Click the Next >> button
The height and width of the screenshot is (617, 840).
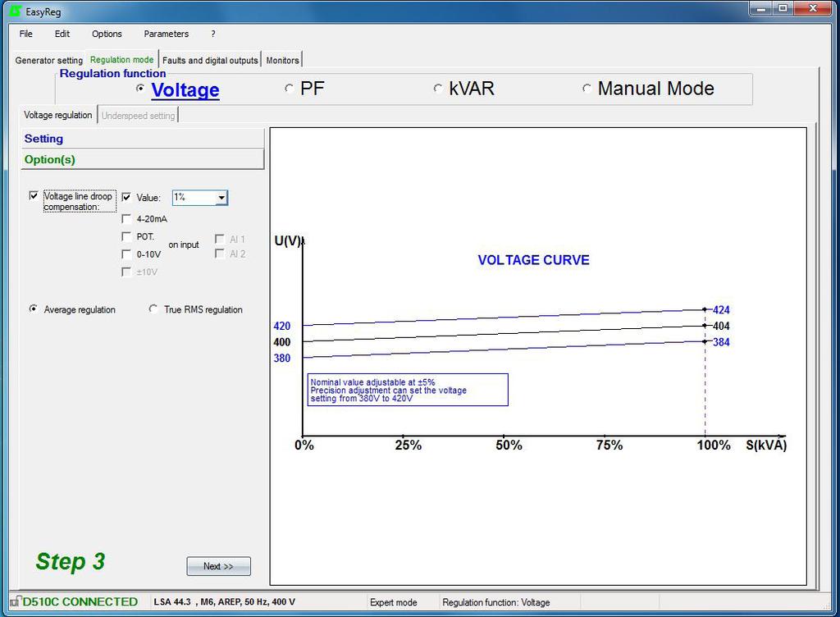coord(218,566)
